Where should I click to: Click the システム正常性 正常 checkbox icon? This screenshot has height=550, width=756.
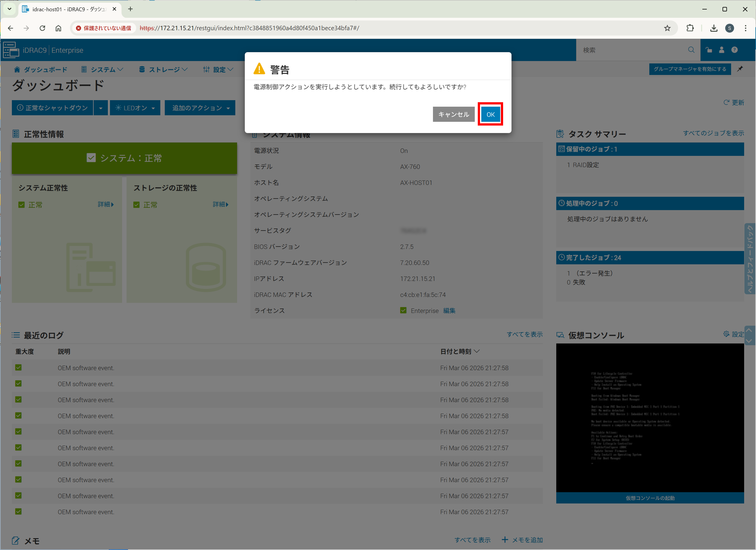(x=22, y=205)
